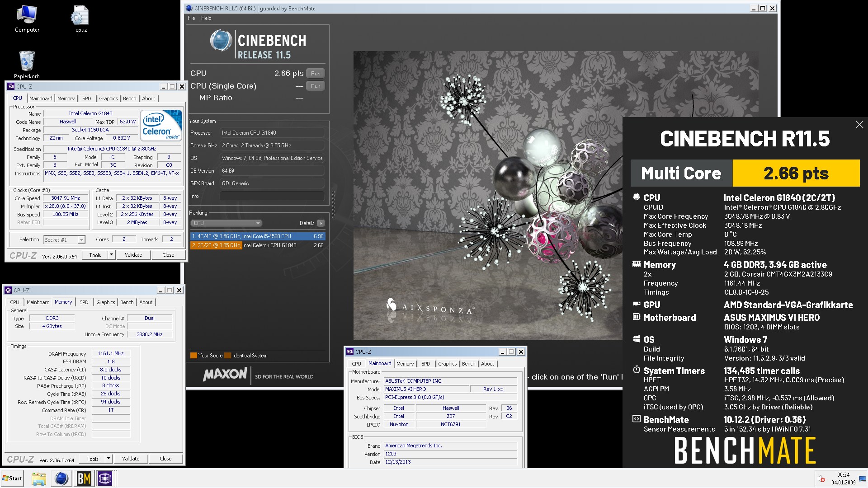Open the Socket #1 selection dropdown
The image size is (868, 488).
(64, 239)
